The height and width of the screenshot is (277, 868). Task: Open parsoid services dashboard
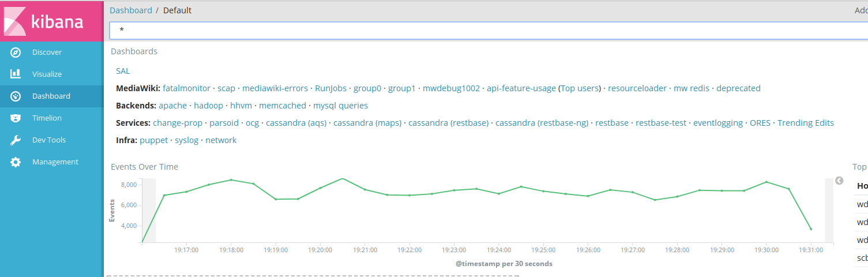point(224,123)
